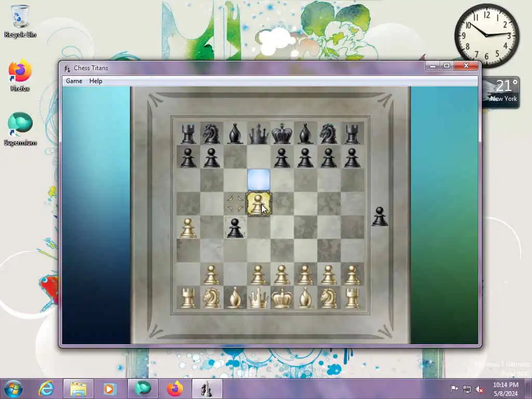Click the black pawn on b7
Screen dimensions: 532x399
(x=211, y=157)
